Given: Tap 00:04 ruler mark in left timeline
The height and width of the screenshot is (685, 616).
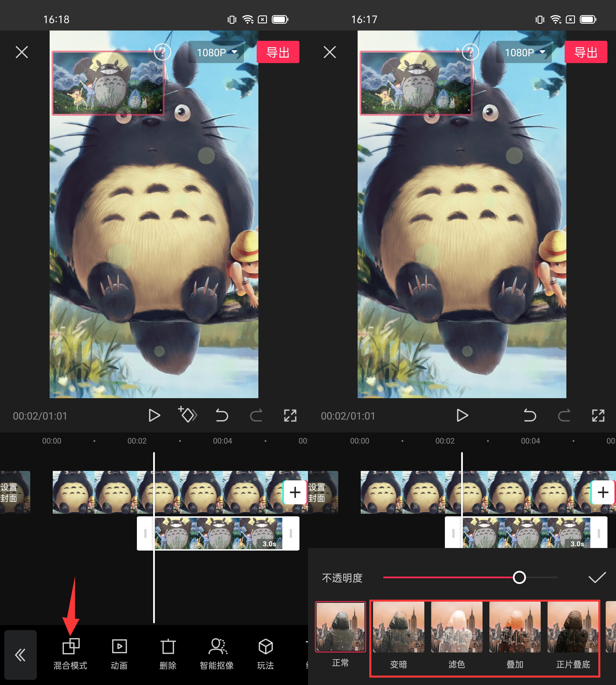Looking at the screenshot, I should [222, 441].
